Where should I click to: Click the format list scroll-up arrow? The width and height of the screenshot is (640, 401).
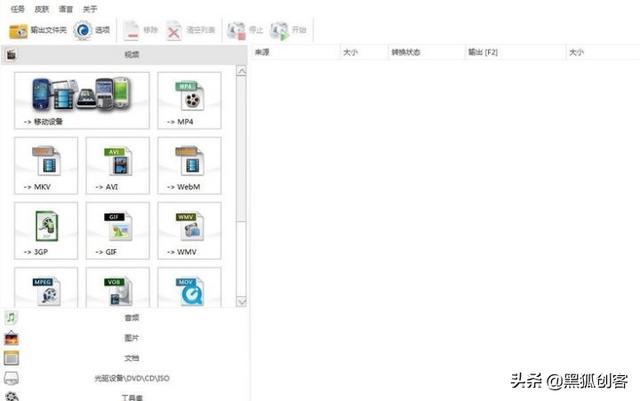click(x=242, y=71)
